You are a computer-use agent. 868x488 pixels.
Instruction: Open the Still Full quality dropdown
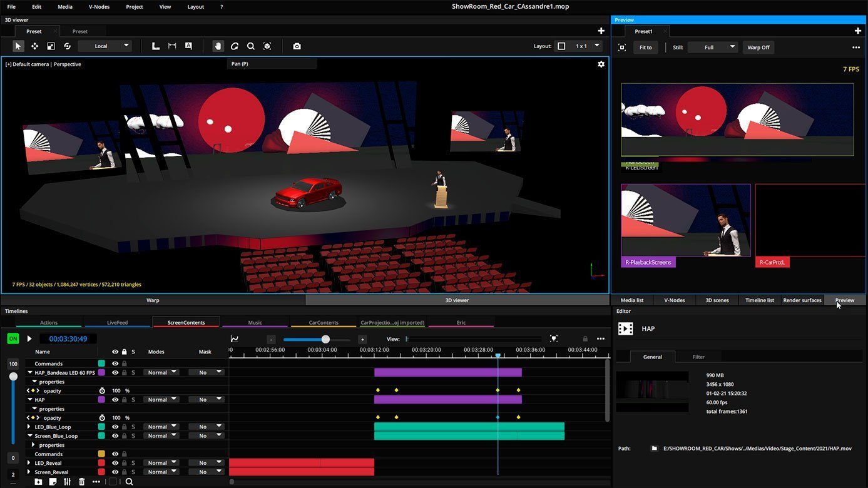pyautogui.click(x=713, y=47)
